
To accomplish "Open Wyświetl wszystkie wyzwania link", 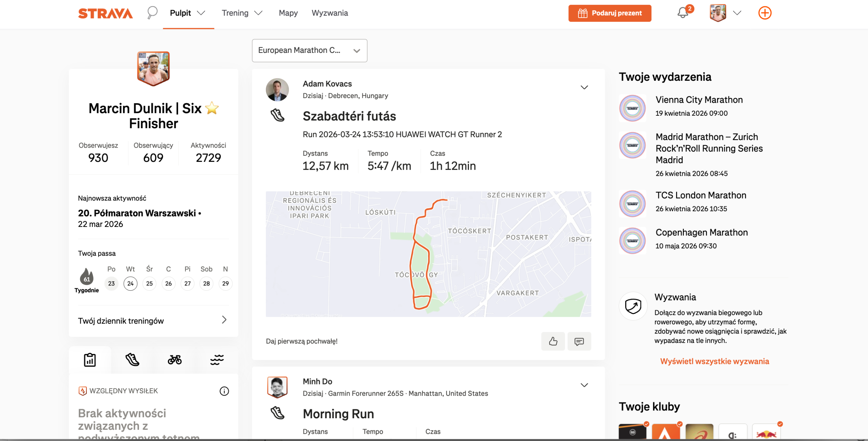I will [714, 361].
